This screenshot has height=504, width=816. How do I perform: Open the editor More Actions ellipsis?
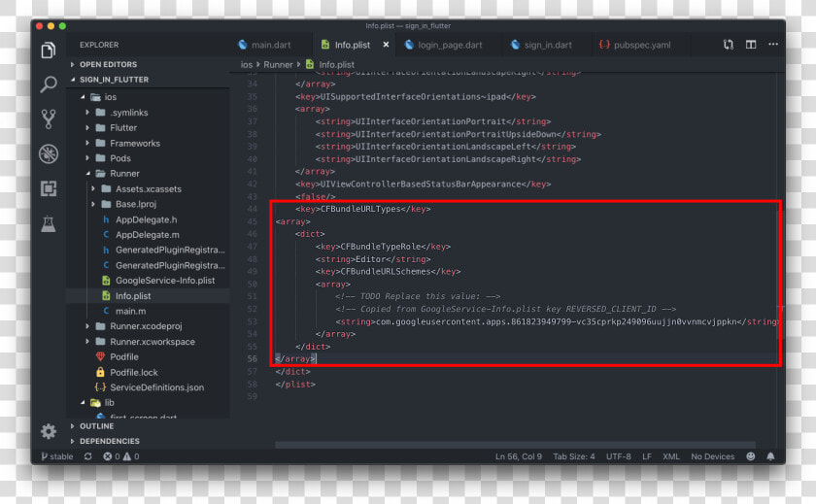click(773, 45)
